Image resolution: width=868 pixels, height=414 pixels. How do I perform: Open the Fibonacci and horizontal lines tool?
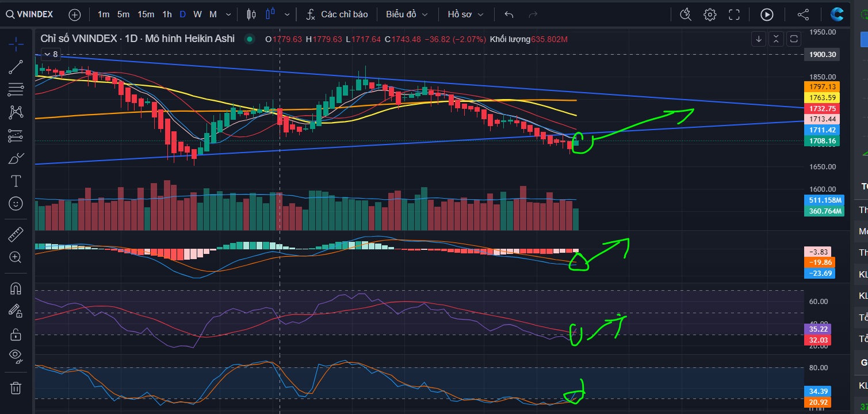point(16,89)
